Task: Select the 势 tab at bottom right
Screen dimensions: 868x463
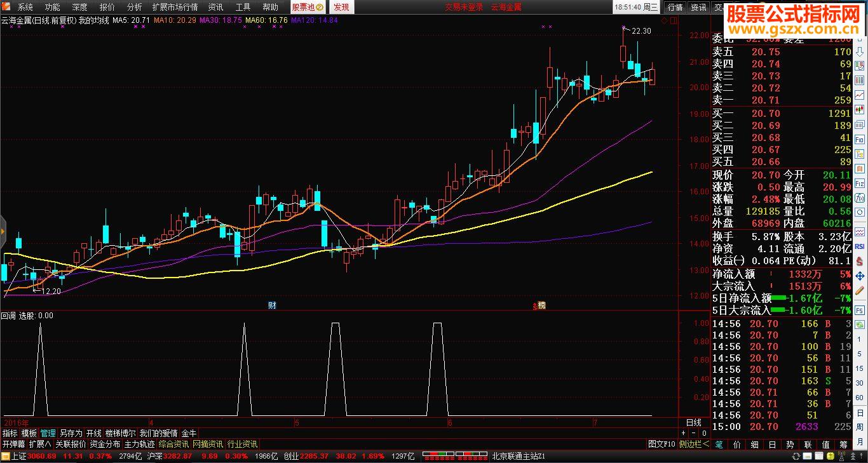Action: tap(790, 444)
